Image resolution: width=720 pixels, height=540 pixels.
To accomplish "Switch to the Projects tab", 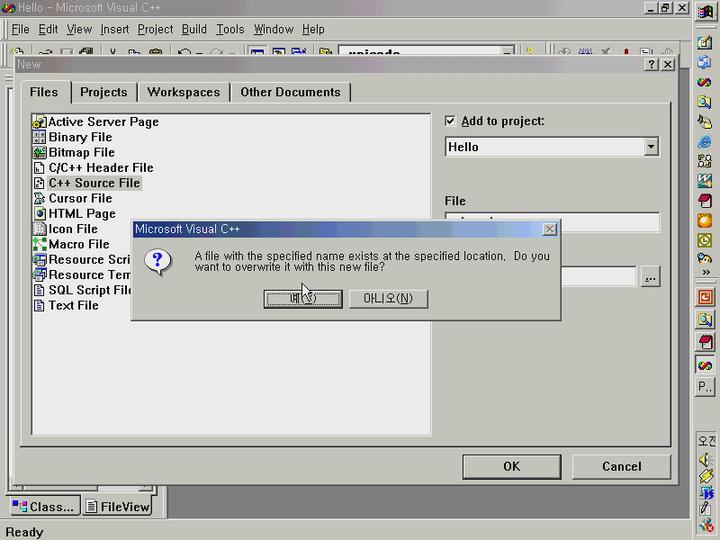I will pyautogui.click(x=104, y=92).
